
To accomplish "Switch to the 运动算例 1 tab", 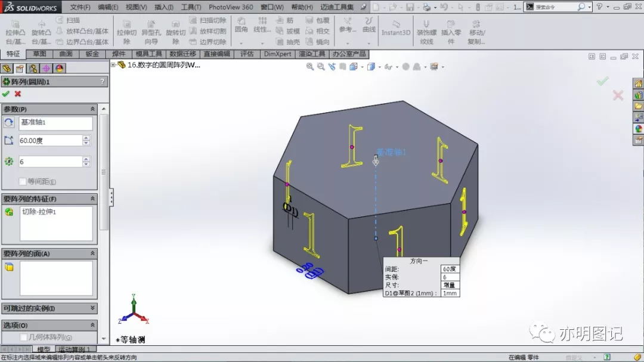I will (x=74, y=349).
